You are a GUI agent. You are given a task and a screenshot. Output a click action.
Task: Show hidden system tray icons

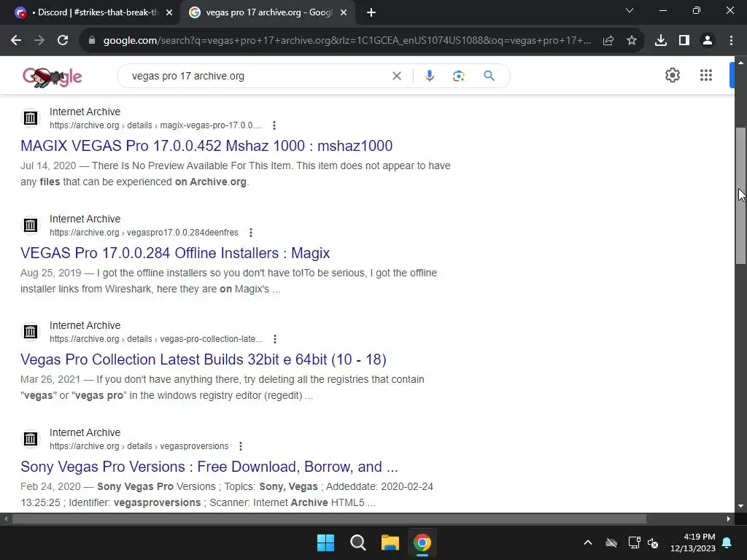tap(588, 542)
